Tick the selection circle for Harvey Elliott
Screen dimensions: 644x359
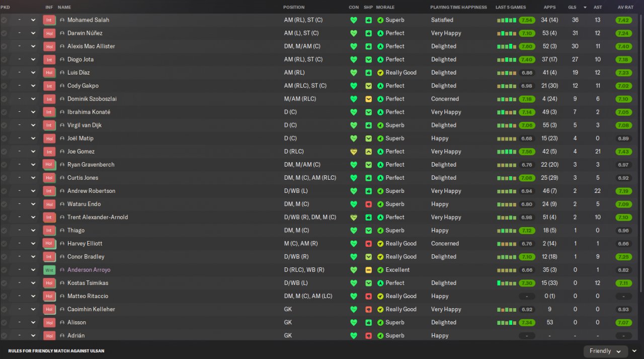4,244
